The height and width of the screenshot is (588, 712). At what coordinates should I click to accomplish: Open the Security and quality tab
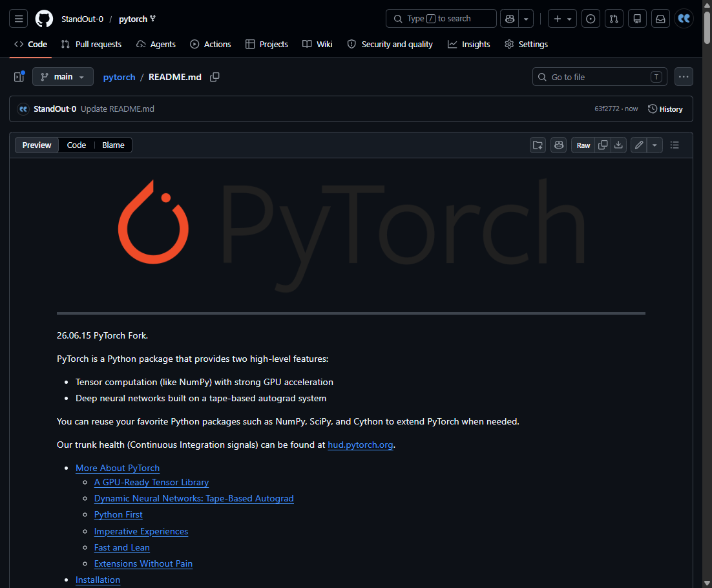click(x=390, y=44)
